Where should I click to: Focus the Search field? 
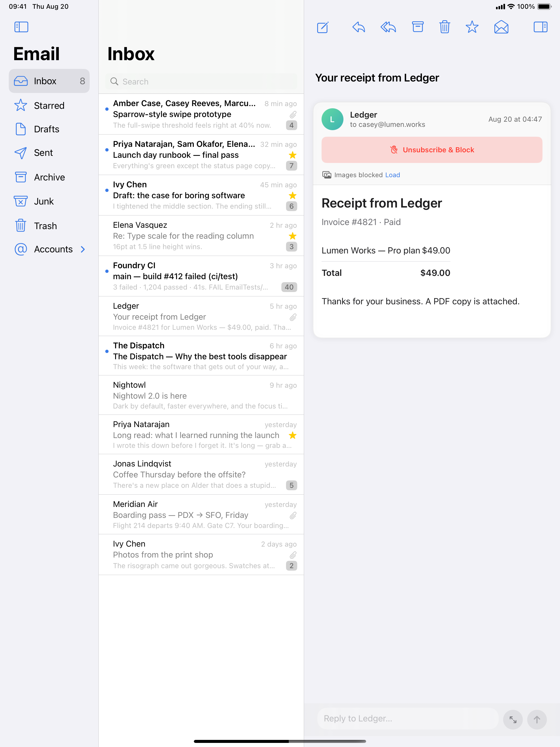(201, 81)
